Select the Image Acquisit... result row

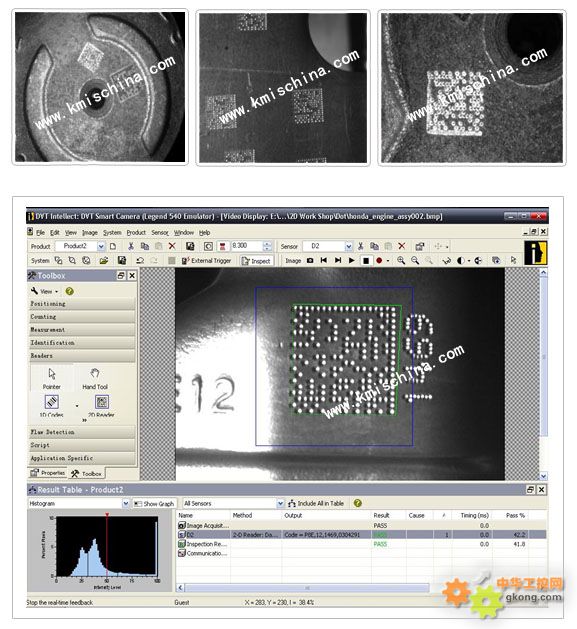pyautogui.click(x=361, y=526)
